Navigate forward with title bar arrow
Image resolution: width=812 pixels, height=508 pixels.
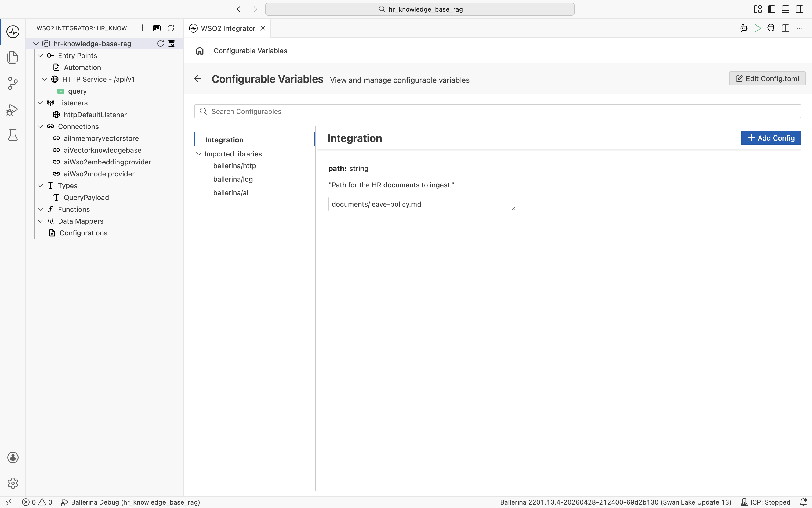point(254,9)
